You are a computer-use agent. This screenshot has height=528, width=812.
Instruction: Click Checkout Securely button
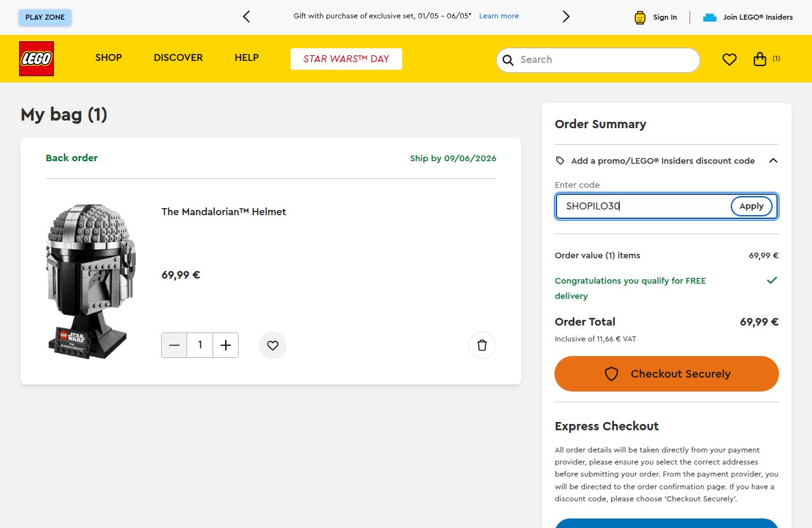[x=667, y=374]
